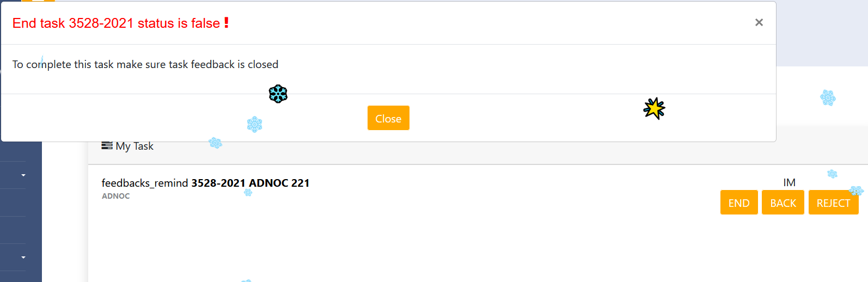Expand the upper sidebar dropdown caret

click(x=23, y=175)
